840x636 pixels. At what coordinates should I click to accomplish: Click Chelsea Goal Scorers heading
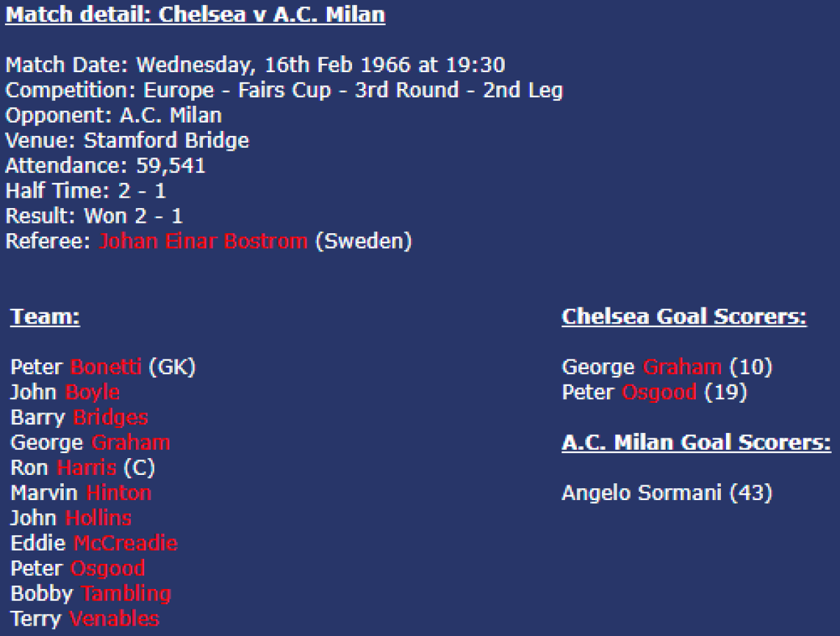(x=684, y=317)
